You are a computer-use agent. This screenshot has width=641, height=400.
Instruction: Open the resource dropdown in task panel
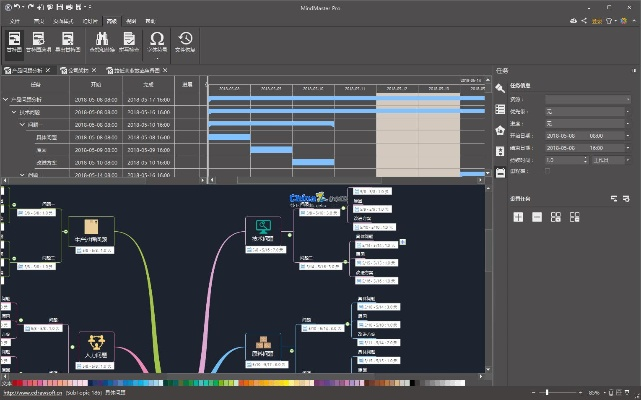[x=584, y=99]
